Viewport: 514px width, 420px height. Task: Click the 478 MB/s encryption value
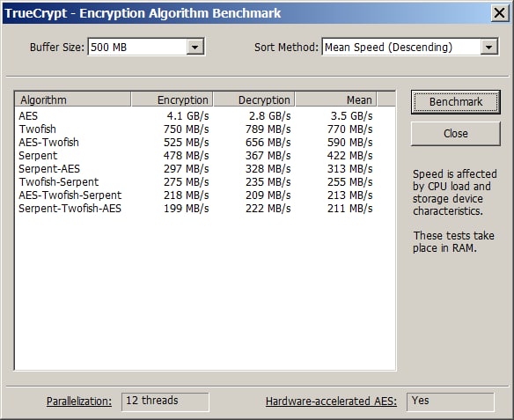click(187, 156)
